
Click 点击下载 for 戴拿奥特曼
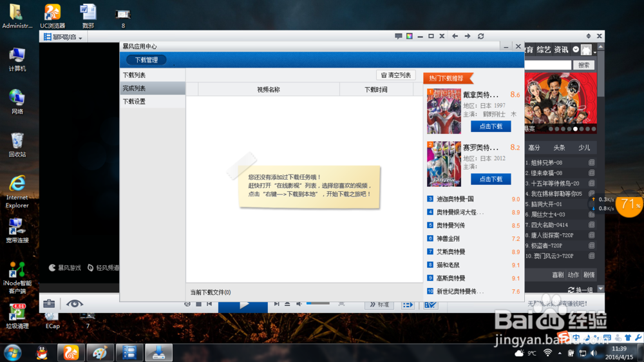[x=491, y=126]
